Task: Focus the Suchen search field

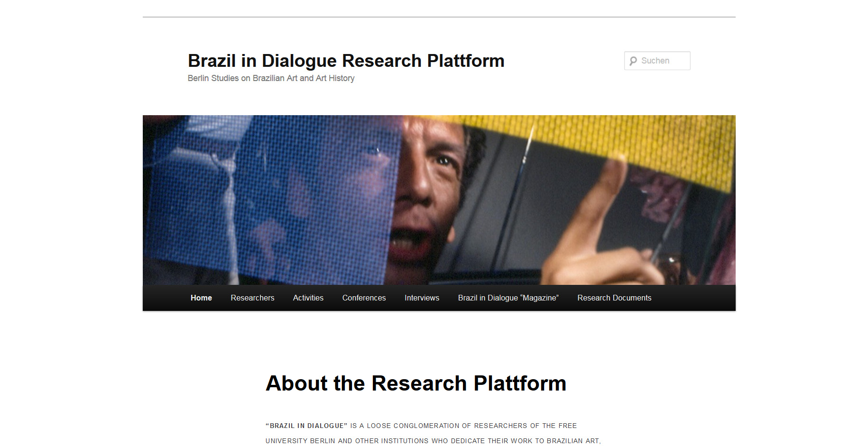Action: pyautogui.click(x=657, y=61)
